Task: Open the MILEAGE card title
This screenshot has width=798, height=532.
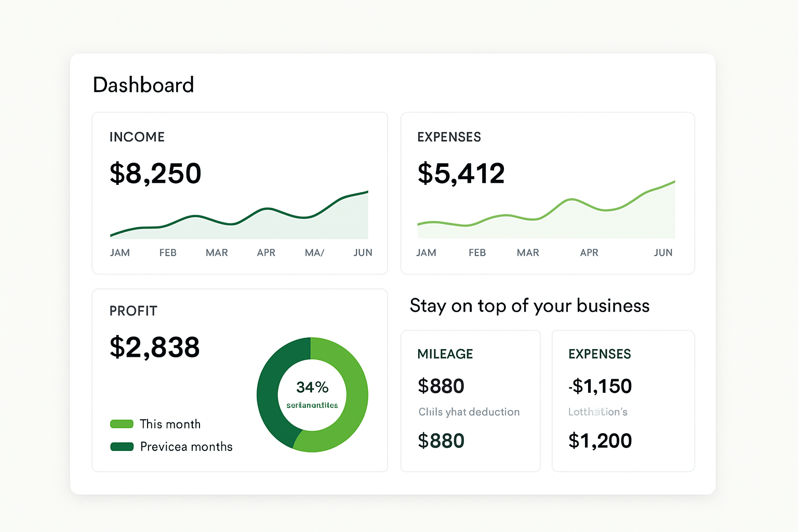Action: coord(445,354)
